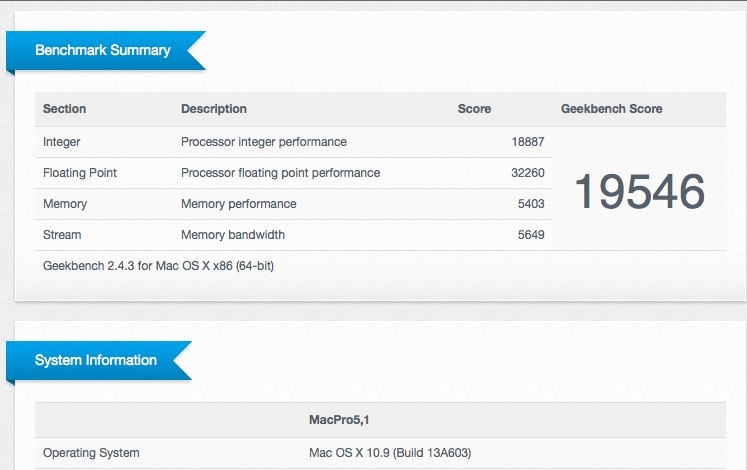Viewport: 747px width, 470px height.
Task: Click the Floating Point section cell
Action: pos(80,173)
